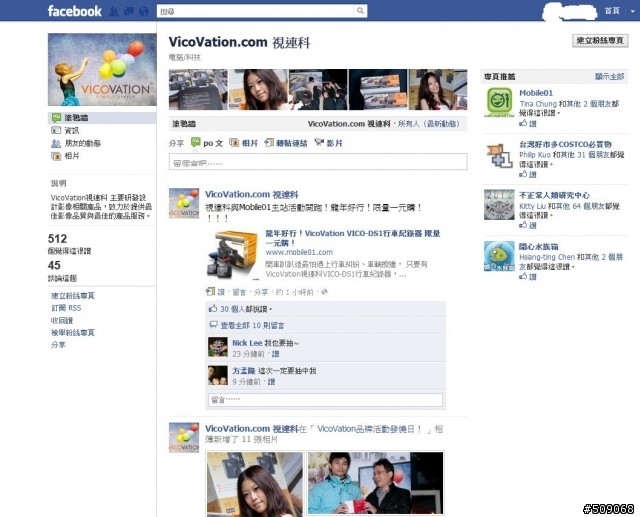This screenshot has width=640, height=517.
Task: Select the 相片 photo option in the share bar
Action: pyautogui.click(x=250, y=143)
